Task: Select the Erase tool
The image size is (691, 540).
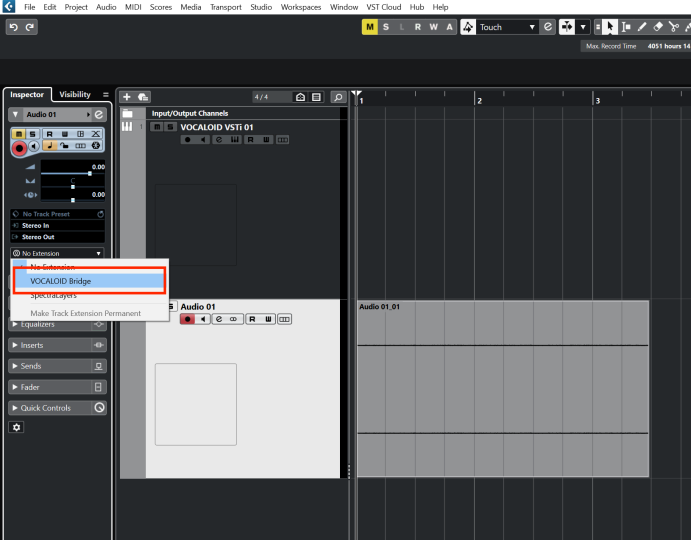Action: coord(658,27)
